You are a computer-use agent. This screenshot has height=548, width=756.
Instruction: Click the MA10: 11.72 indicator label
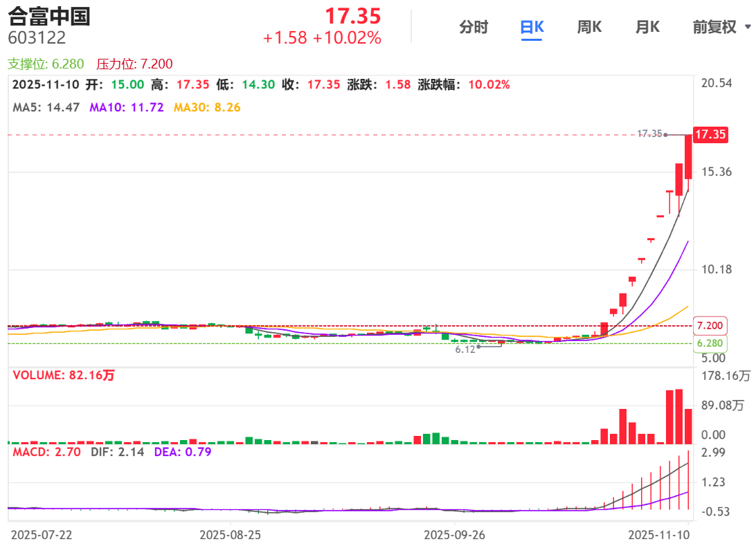(x=126, y=107)
